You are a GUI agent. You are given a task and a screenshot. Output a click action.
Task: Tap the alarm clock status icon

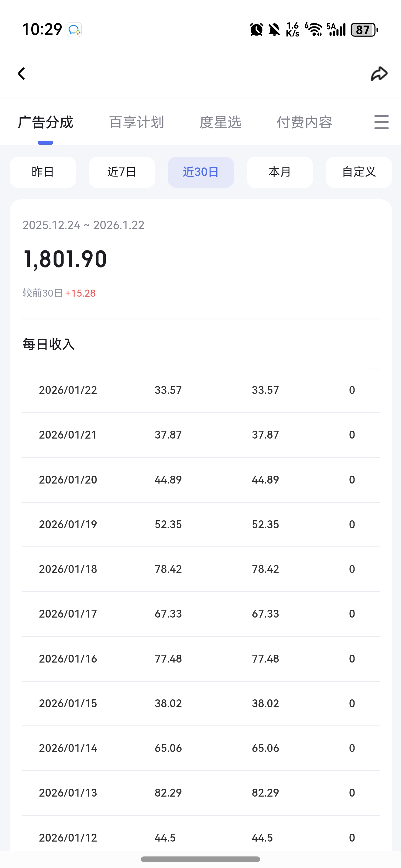tap(256, 30)
